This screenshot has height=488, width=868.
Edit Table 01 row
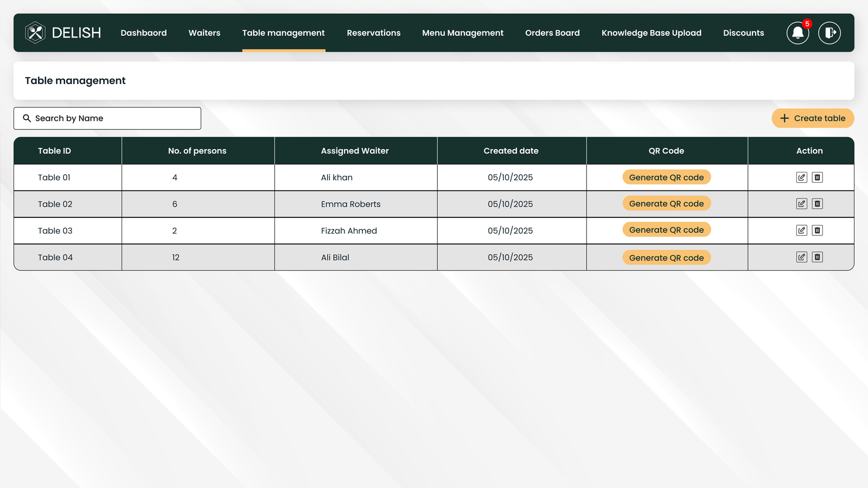801,177
